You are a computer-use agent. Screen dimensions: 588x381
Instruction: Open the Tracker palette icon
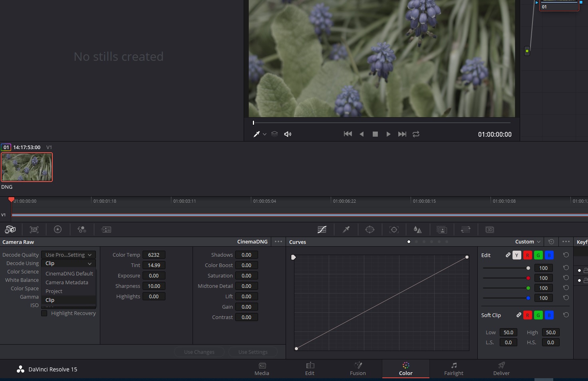(x=394, y=229)
